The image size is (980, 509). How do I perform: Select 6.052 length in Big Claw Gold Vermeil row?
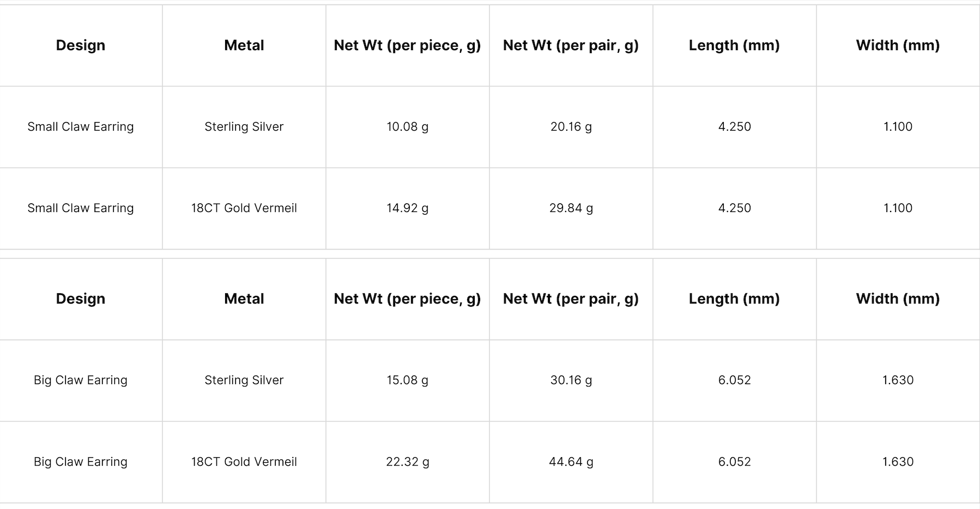(734, 462)
